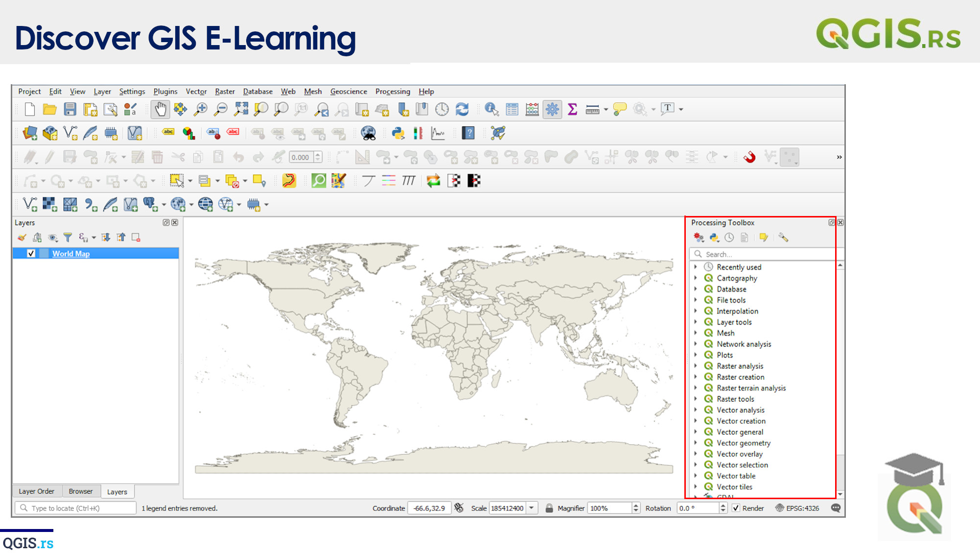Image resolution: width=980 pixels, height=554 pixels.
Task: Adjust the Magnifier value stepper
Action: click(635, 508)
